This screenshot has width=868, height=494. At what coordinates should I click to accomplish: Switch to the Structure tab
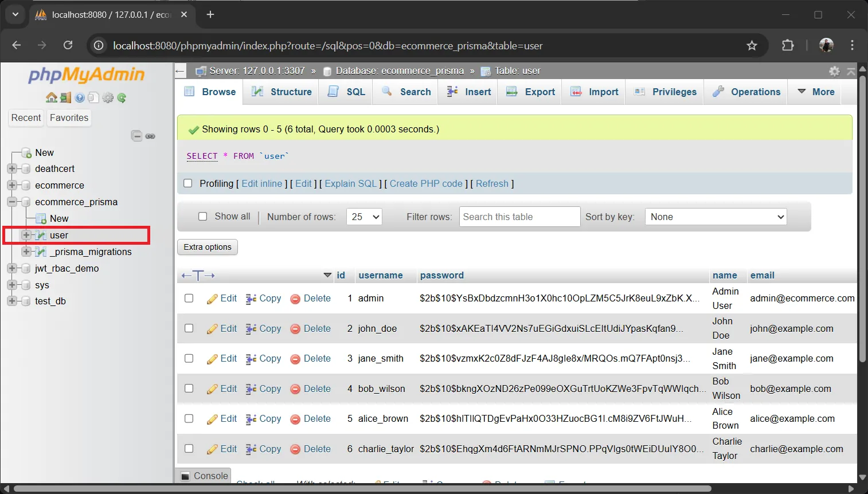[282, 92]
